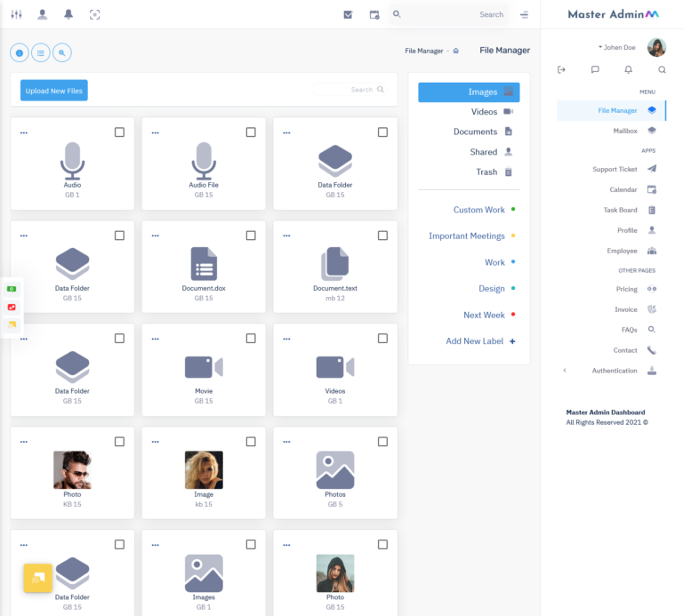Open three-dot menu on Audio File card
This screenshot has height=616, width=683.
point(156,132)
